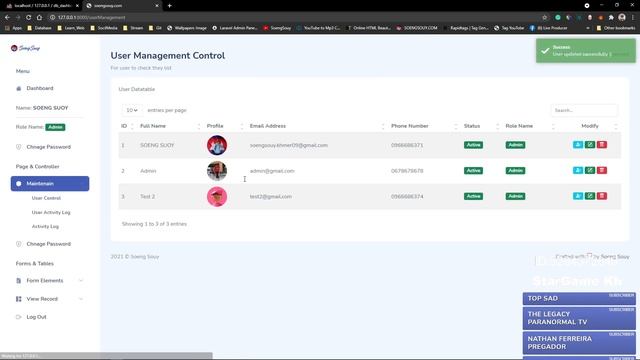Open the lower Change Password sidebar link
Viewport: 640px width, 360px height.
click(48, 244)
